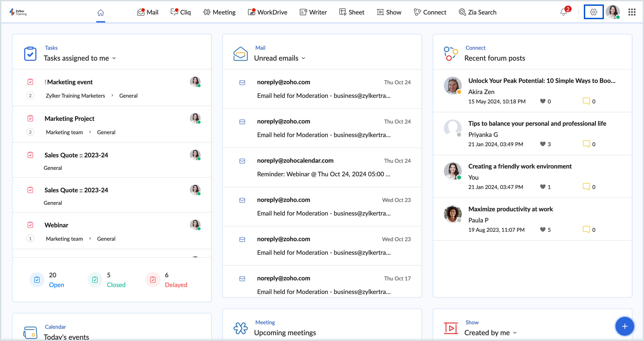Expand the Tasks assigned to me dropdown
Viewport: 644px width, 341px height.
click(114, 58)
